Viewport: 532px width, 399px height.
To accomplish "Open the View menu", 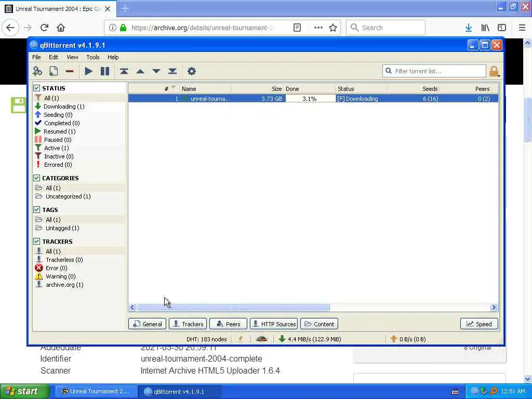I will 72,57.
